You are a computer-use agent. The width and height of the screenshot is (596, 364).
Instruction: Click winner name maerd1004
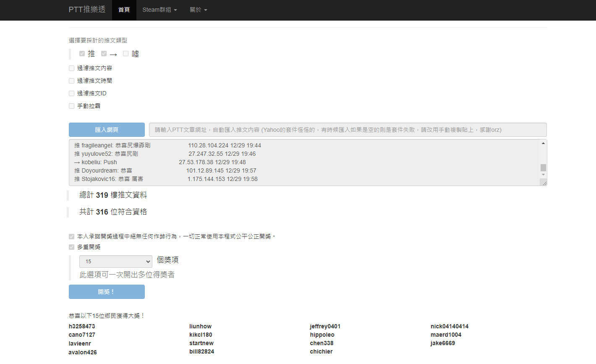pyautogui.click(x=446, y=335)
